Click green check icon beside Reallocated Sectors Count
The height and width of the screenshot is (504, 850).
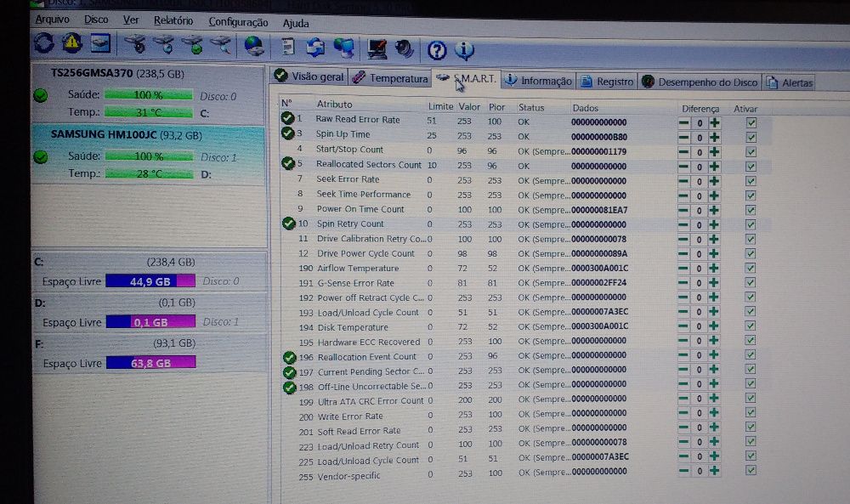click(288, 162)
